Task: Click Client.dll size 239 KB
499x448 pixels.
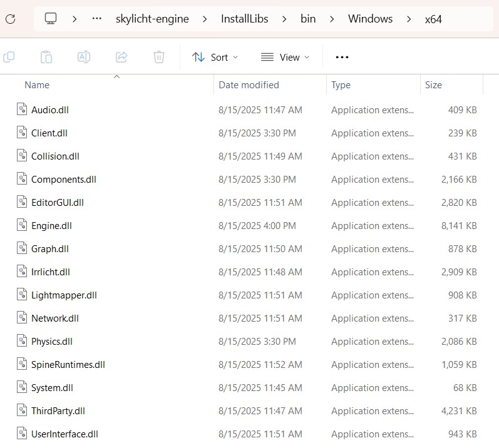Action: click(x=463, y=133)
